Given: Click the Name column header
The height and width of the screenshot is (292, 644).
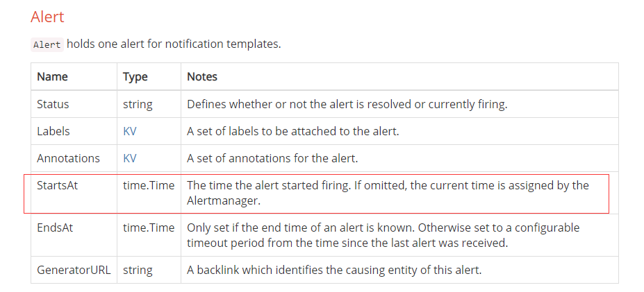Looking at the screenshot, I should click(x=52, y=76).
